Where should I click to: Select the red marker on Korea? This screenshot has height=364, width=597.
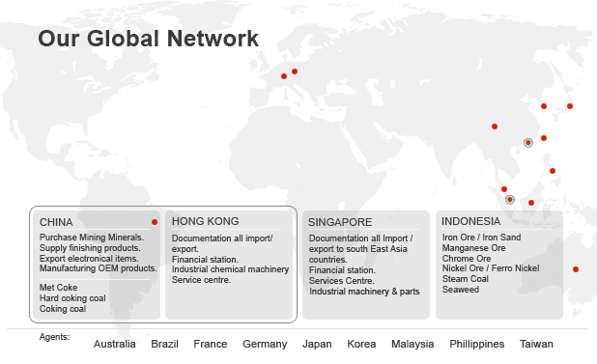pos(544,106)
